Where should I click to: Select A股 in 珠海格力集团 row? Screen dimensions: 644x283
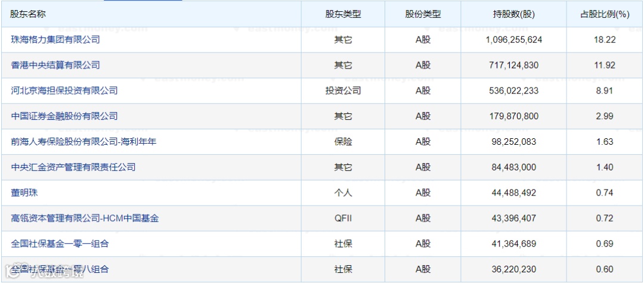click(x=423, y=40)
